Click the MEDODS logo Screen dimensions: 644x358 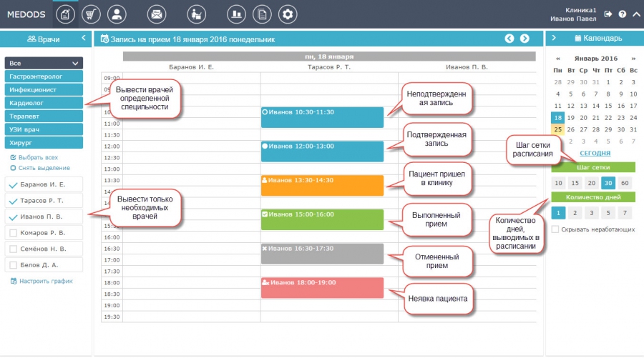[26, 14]
